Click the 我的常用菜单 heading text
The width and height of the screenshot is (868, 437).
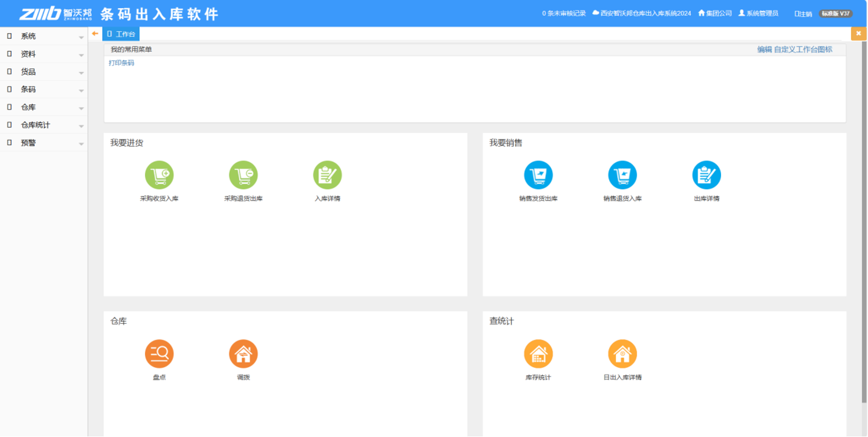tap(131, 49)
